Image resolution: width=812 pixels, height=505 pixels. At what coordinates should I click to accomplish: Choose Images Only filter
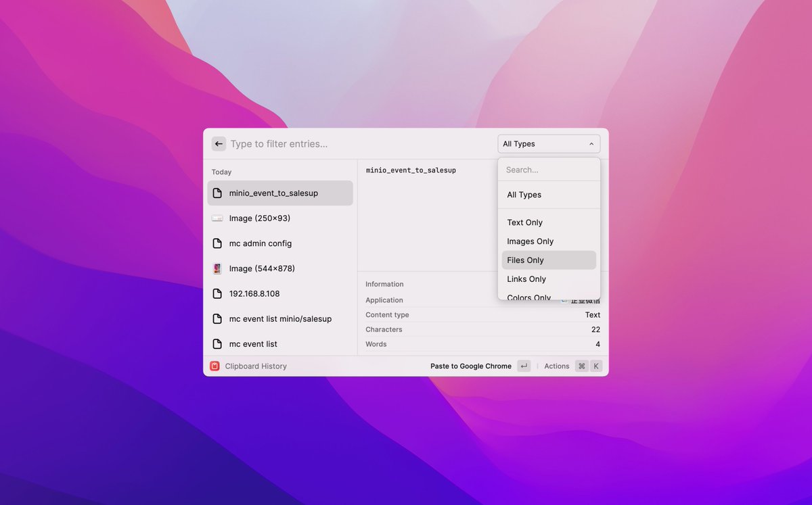pyautogui.click(x=549, y=241)
